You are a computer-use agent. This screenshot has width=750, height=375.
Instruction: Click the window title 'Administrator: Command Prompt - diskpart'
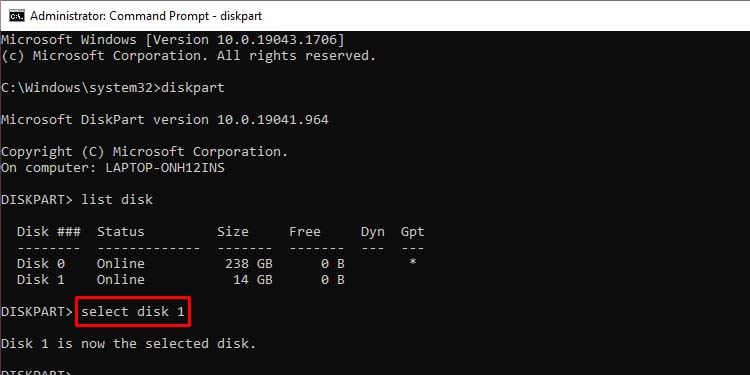pyautogui.click(x=146, y=16)
